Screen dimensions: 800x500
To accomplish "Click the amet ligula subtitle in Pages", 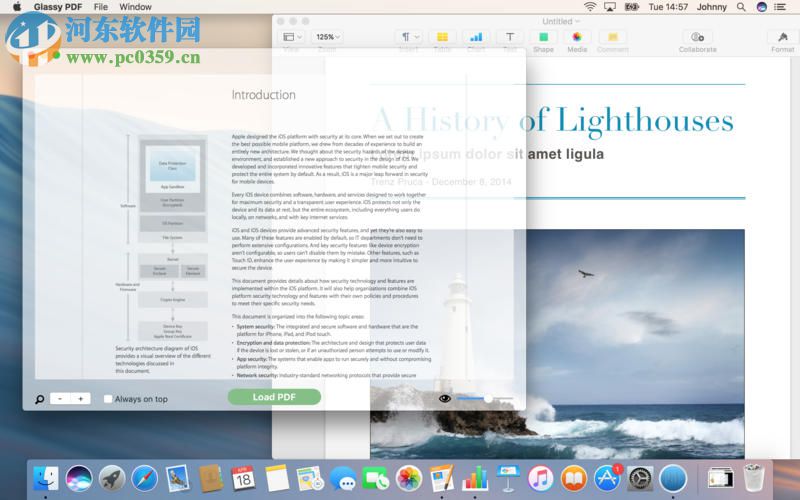I will 566,154.
